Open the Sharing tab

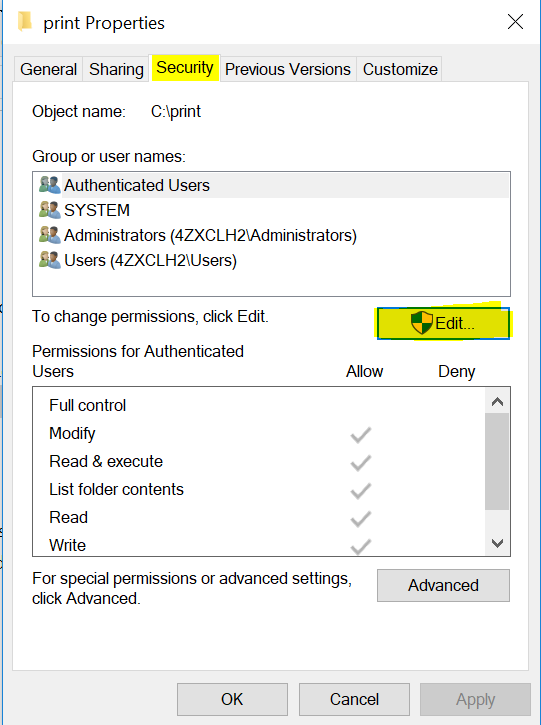116,69
